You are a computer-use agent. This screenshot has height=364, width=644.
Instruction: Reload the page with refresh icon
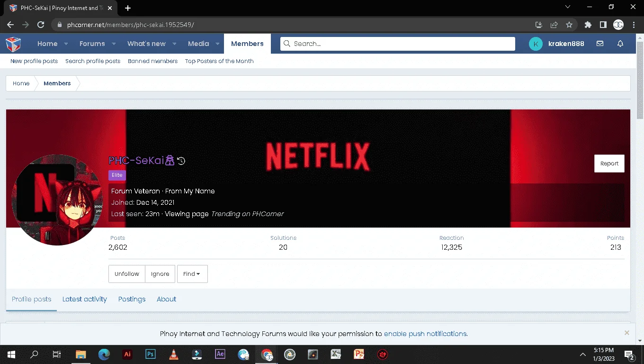click(41, 25)
